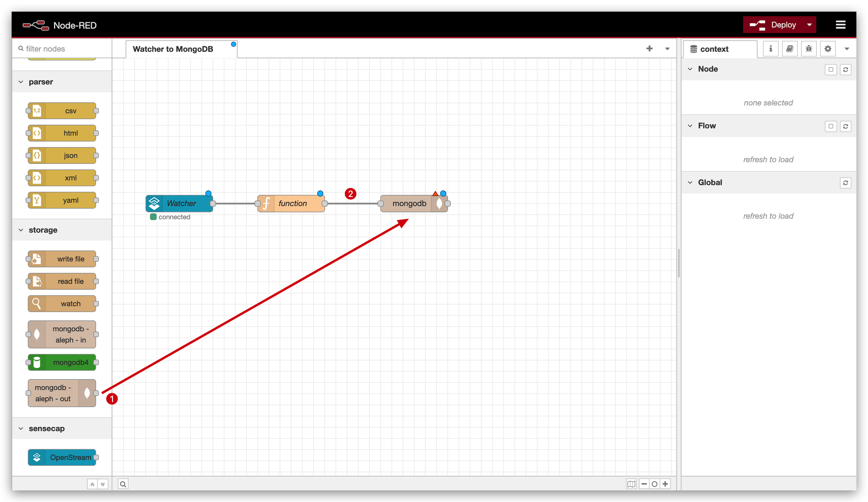
Task: Click the function node input port
Action: pyautogui.click(x=258, y=203)
